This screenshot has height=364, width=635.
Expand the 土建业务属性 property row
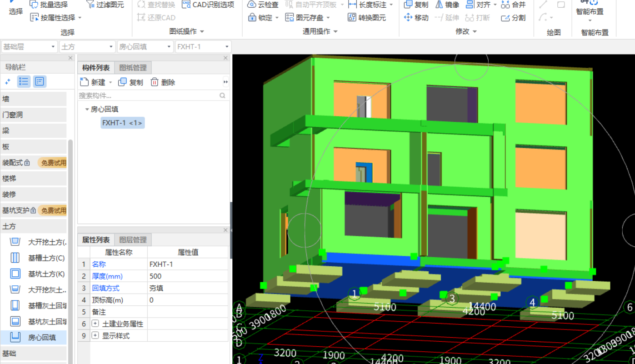95,324
